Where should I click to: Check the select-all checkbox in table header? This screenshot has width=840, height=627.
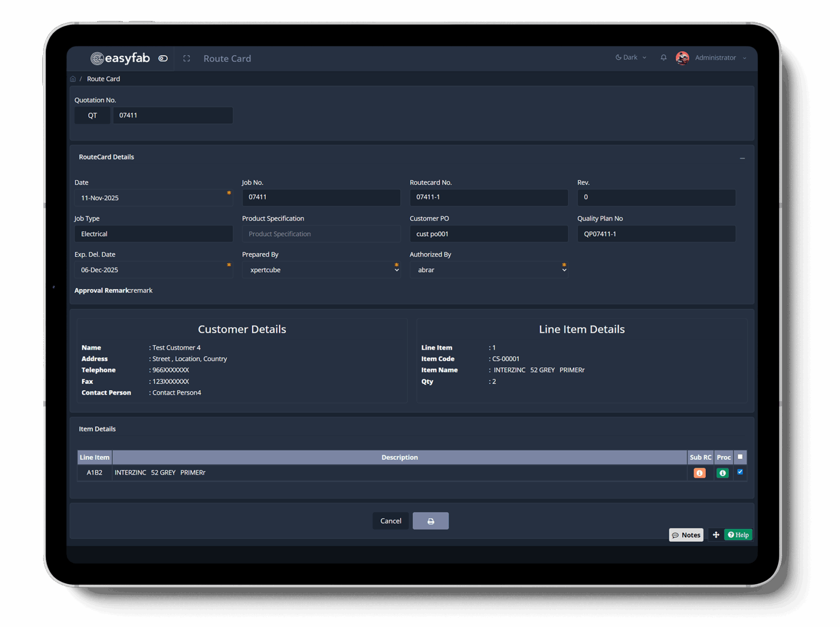click(740, 457)
